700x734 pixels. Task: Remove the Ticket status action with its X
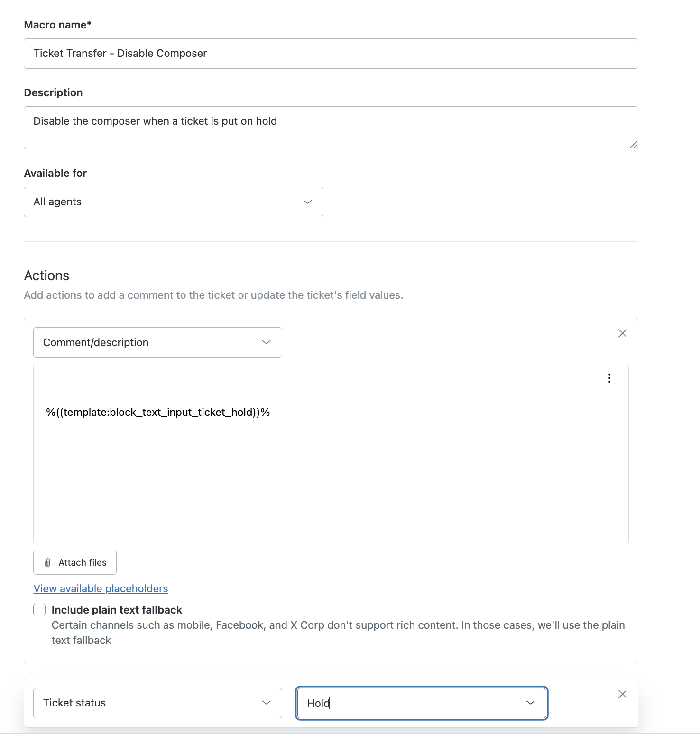tap(622, 694)
